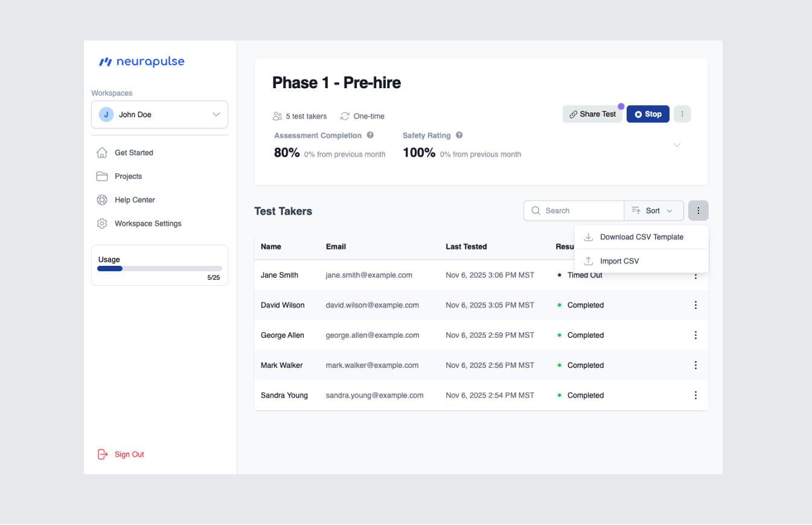
Task: Open Help Center via its globe icon
Action: [x=102, y=199]
